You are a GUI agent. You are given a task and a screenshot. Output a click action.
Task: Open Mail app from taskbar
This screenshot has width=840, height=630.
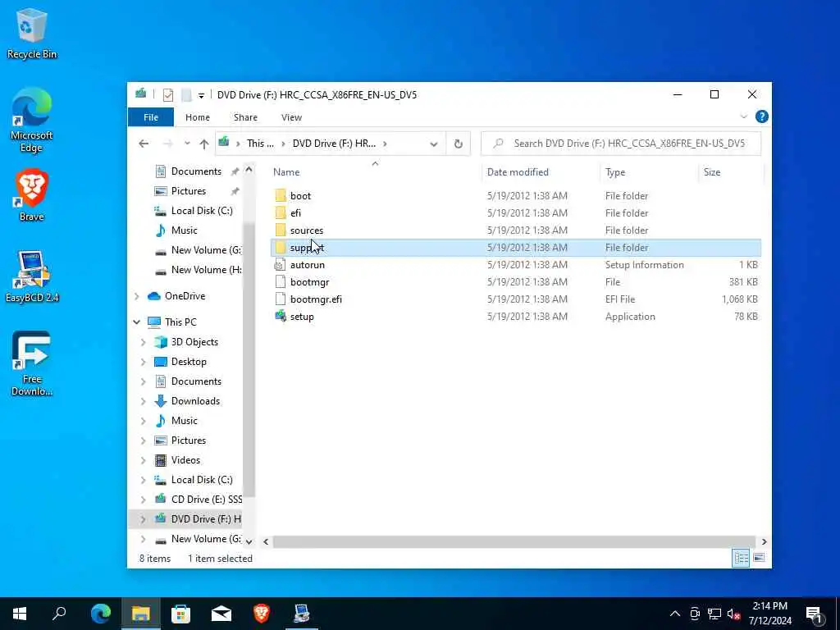[x=221, y=614]
